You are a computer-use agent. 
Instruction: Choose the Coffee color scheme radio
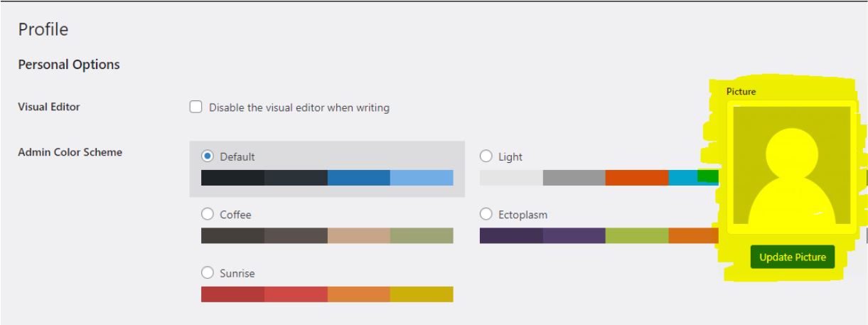208,213
